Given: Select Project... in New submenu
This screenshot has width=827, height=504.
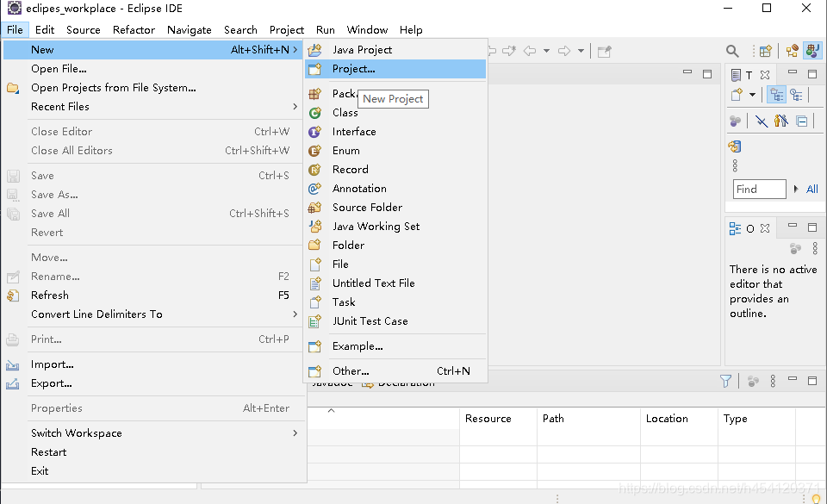Looking at the screenshot, I should 395,69.
